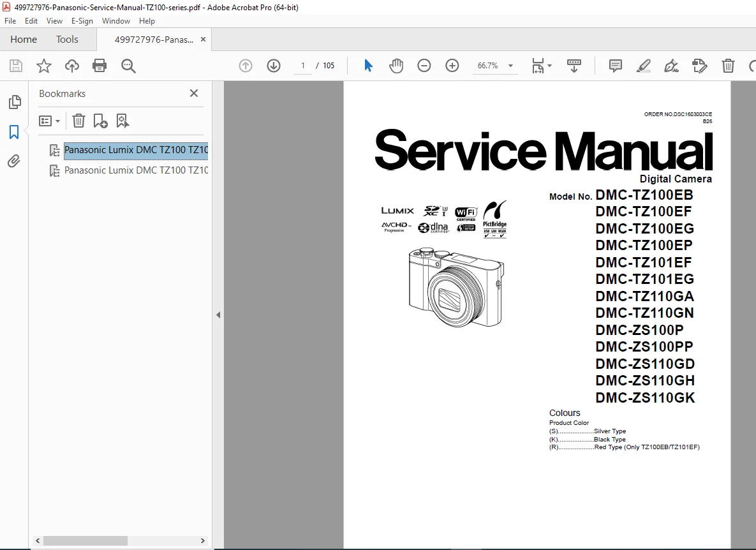Zoom in with plus icon
Image resolution: width=756 pixels, height=550 pixels.
pos(452,66)
